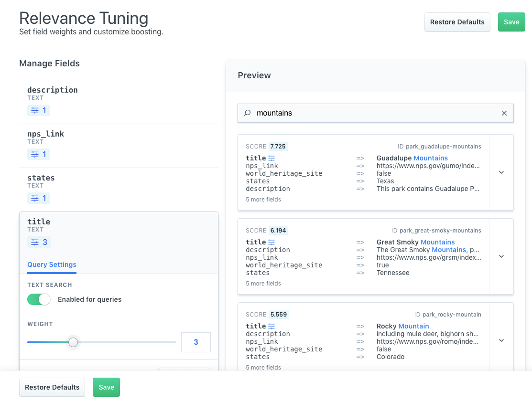
Task: Click inside the mountains search input
Action: tap(335, 113)
